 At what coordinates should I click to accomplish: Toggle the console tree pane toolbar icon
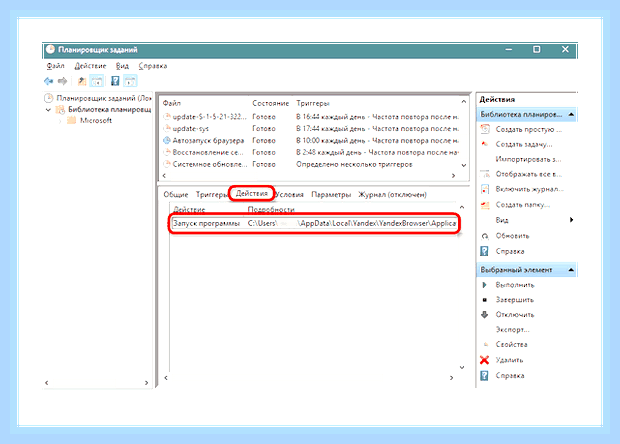(x=96, y=81)
